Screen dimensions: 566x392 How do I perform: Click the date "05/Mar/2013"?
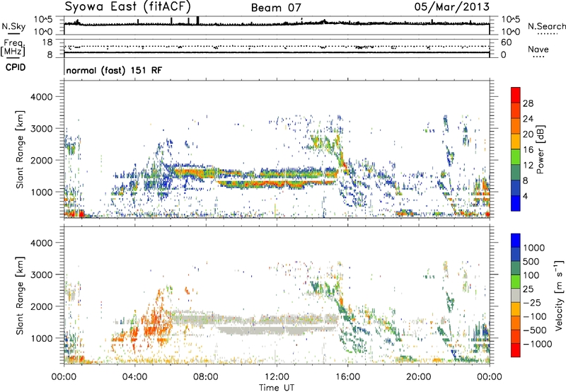(x=452, y=6)
